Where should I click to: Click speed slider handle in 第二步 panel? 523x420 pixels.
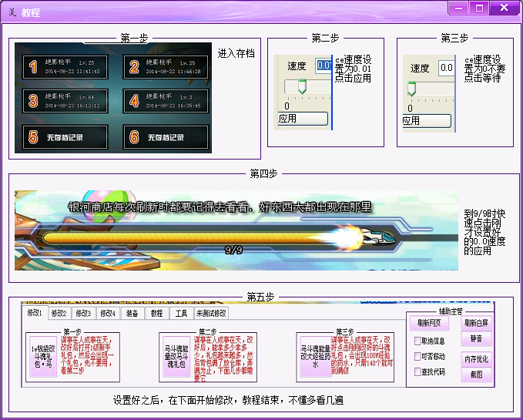(302, 86)
